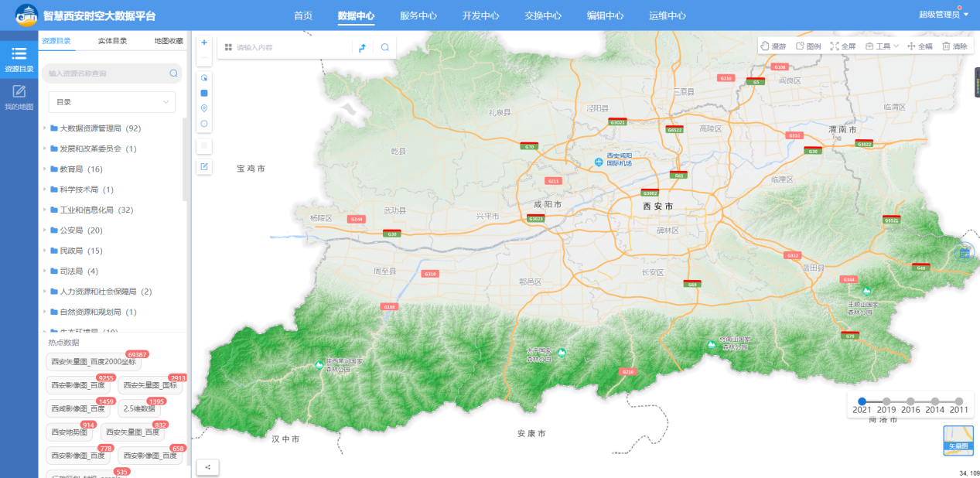
Task: Switch to the 实体目录 tab
Action: click(112, 41)
